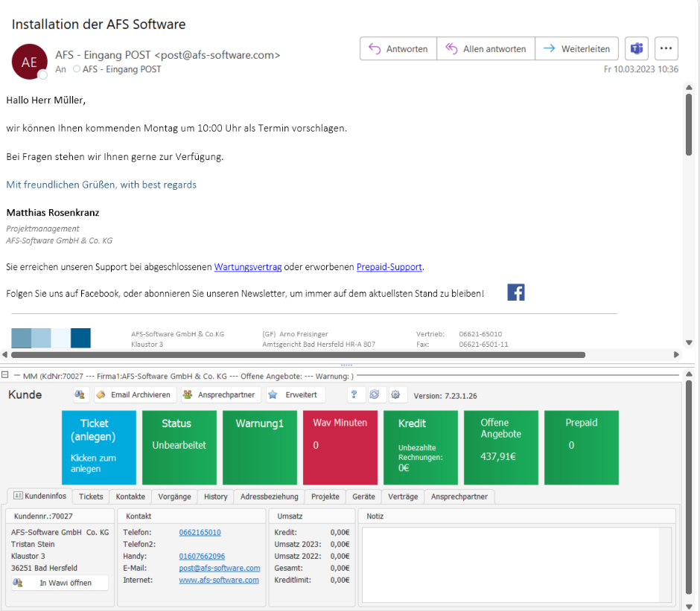Viewport: 700px width, 611px height.
Task: Click Email Archivieren button
Action: pos(135,394)
